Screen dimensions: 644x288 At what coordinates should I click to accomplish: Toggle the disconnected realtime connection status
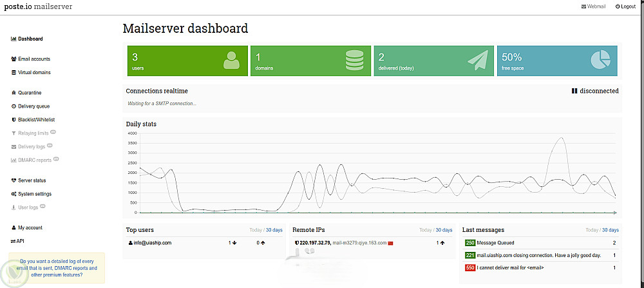point(594,91)
